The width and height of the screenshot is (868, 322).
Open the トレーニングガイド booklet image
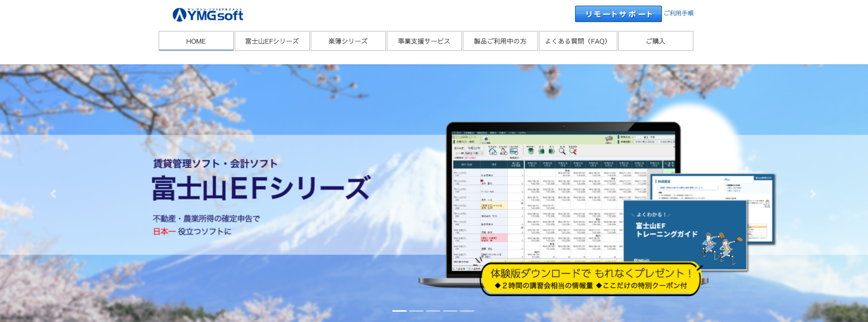pos(685,235)
